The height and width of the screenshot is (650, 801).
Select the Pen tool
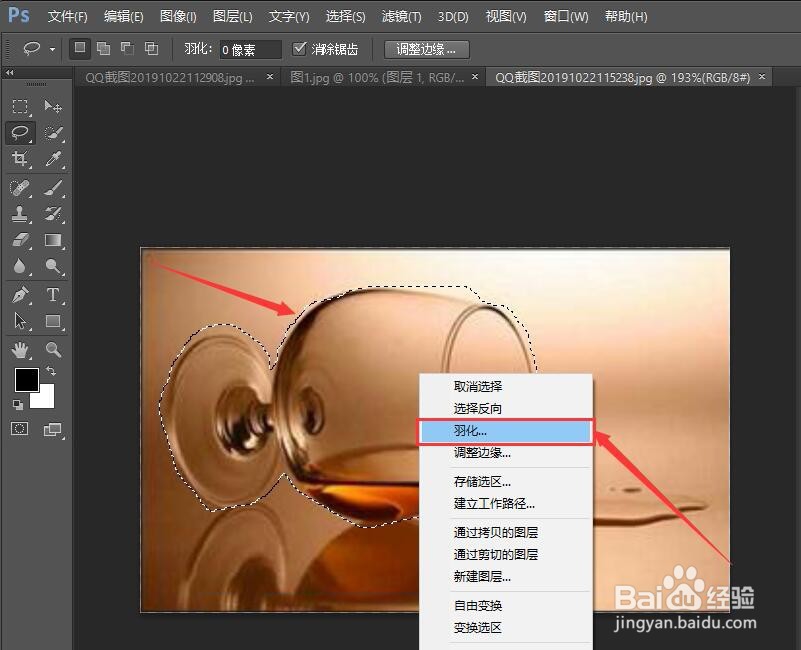(20, 294)
